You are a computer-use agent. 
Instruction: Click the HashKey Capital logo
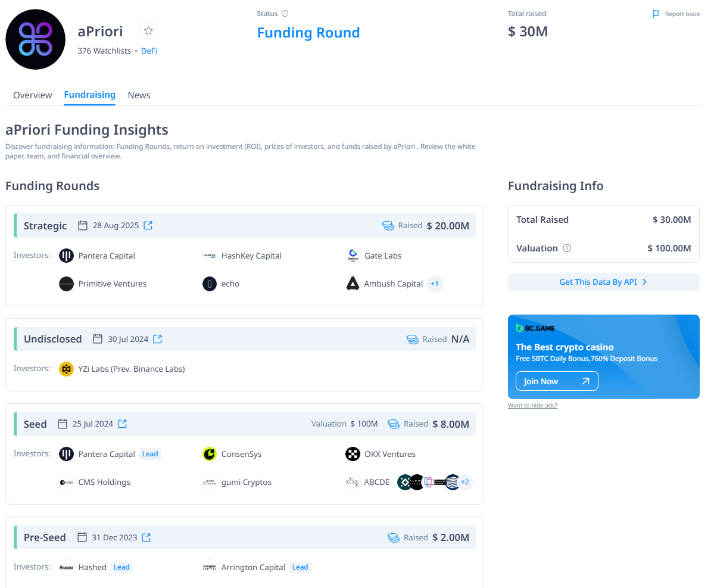pos(210,256)
